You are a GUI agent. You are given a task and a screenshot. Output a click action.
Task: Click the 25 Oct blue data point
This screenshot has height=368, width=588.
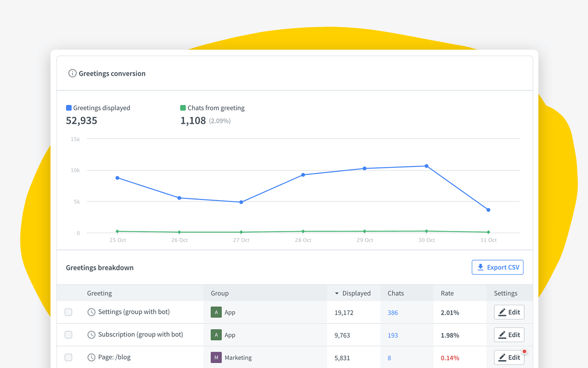click(x=118, y=178)
